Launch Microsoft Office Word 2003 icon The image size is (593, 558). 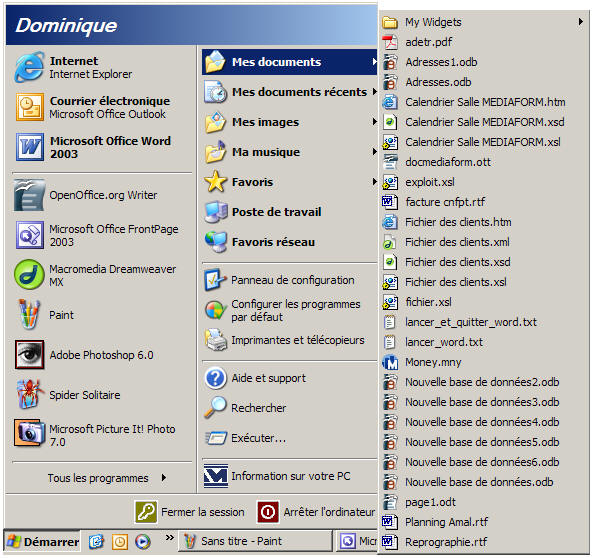[x=29, y=147]
